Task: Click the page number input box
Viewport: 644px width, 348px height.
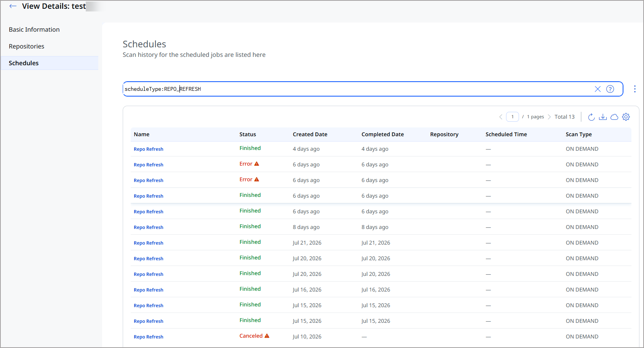Action: [513, 117]
